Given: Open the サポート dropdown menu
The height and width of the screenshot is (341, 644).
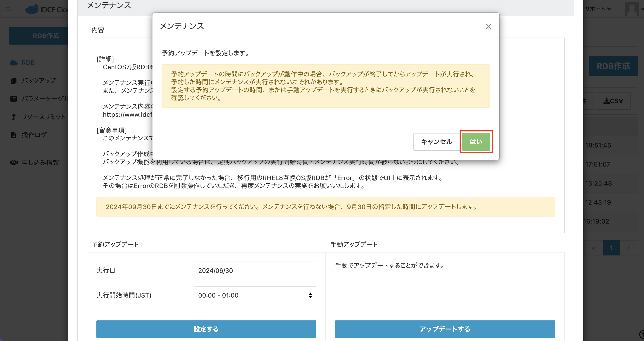Looking at the screenshot, I should [x=598, y=9].
